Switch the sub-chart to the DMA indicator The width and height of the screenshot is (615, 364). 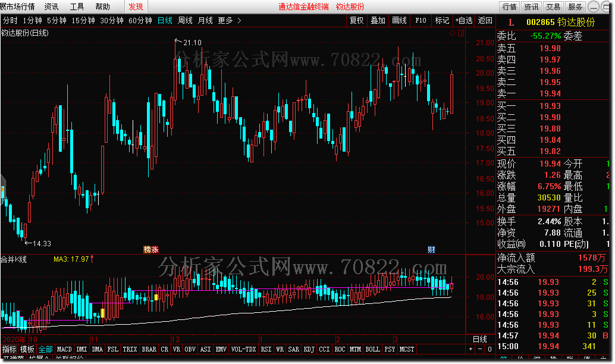98,349
